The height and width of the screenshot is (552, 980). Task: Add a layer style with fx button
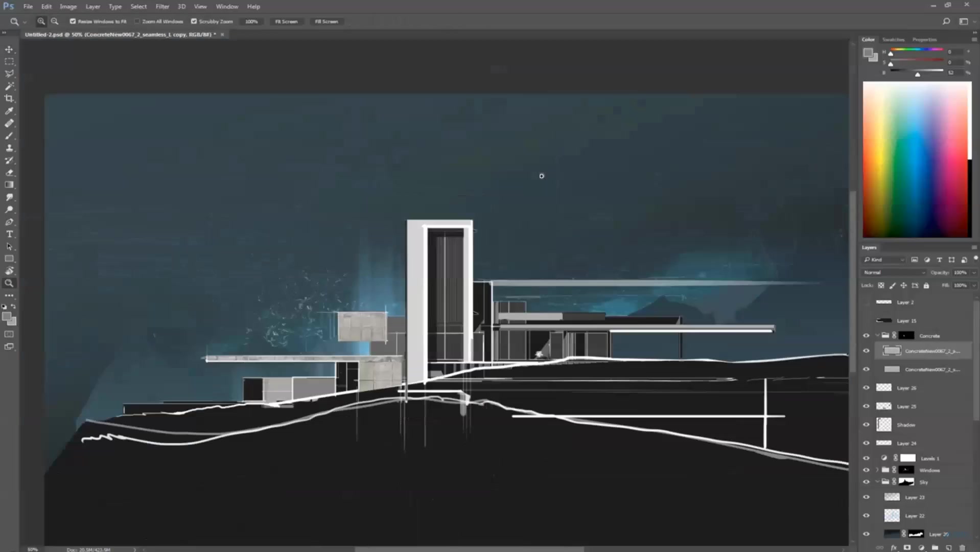[x=894, y=547]
